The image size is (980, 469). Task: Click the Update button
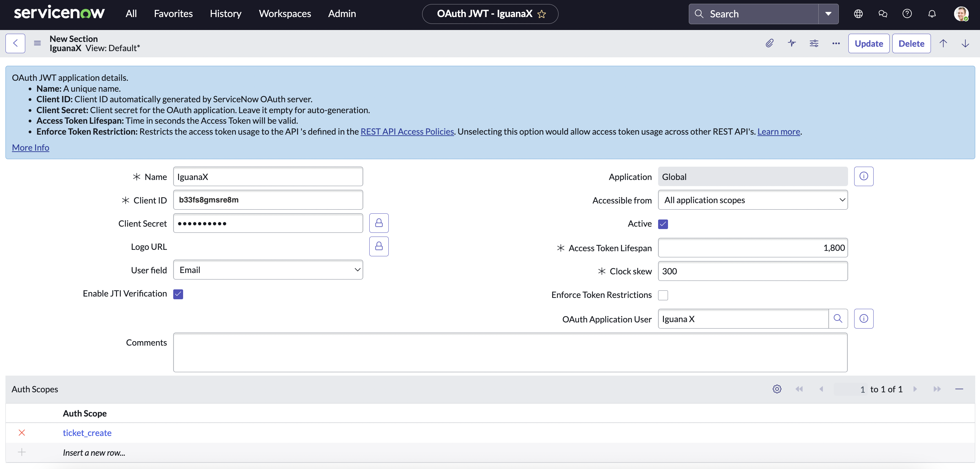(868, 43)
